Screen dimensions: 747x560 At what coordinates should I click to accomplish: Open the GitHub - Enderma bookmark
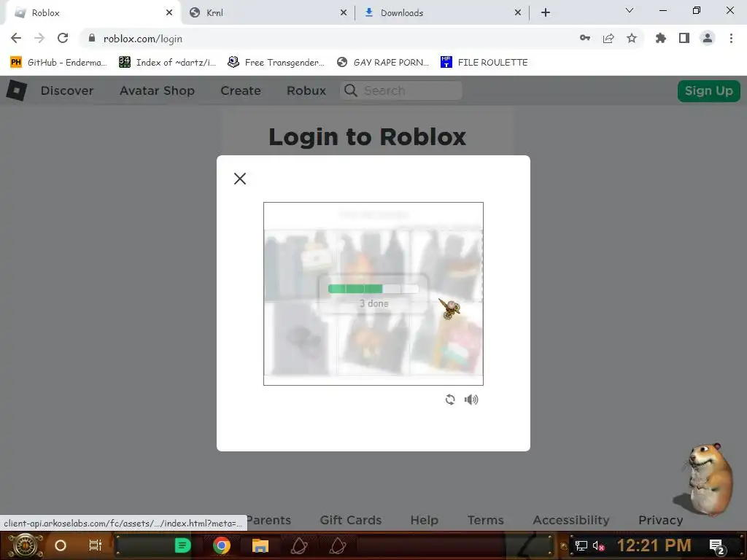pyautogui.click(x=58, y=63)
